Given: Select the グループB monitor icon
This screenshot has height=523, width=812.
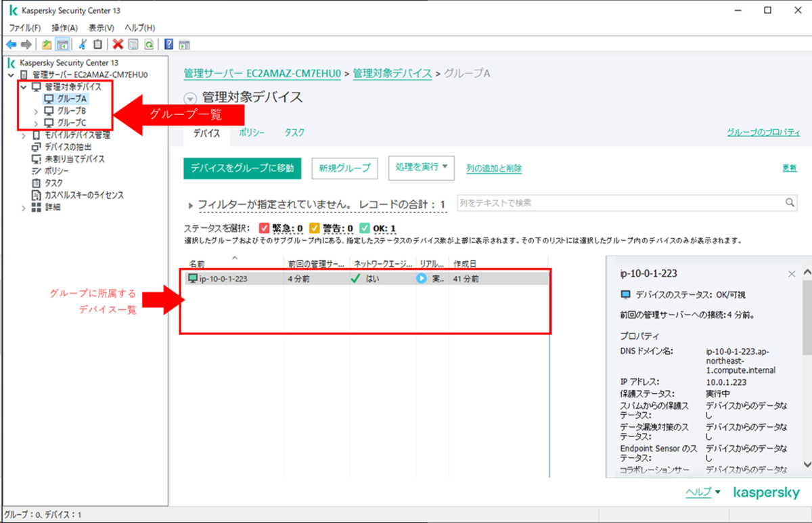Looking at the screenshot, I should (x=49, y=110).
